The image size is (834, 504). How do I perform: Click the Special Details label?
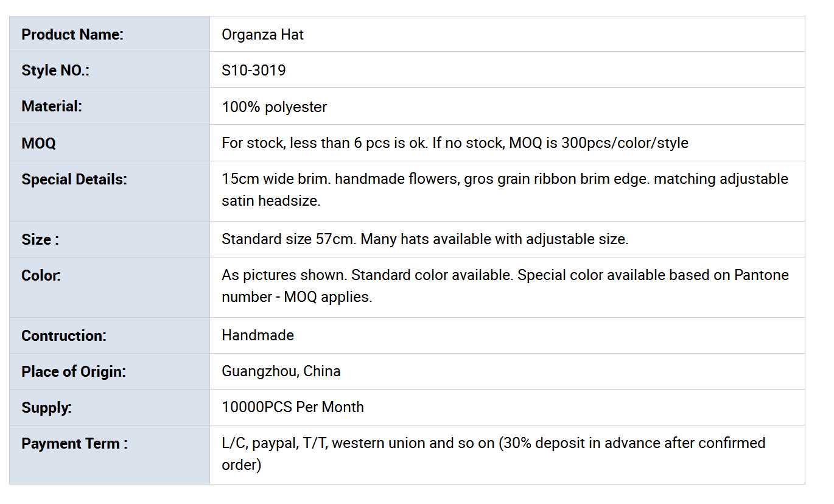pyautogui.click(x=74, y=180)
